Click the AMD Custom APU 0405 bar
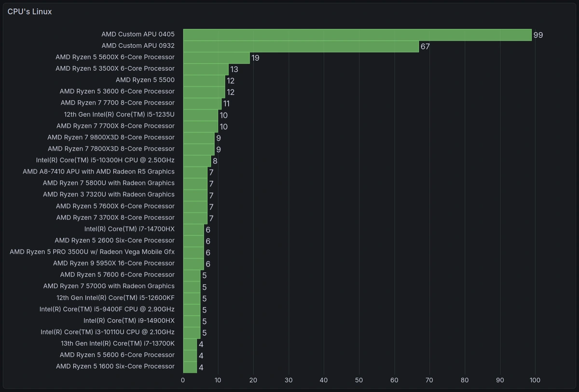This screenshot has width=579, height=392. pos(357,35)
